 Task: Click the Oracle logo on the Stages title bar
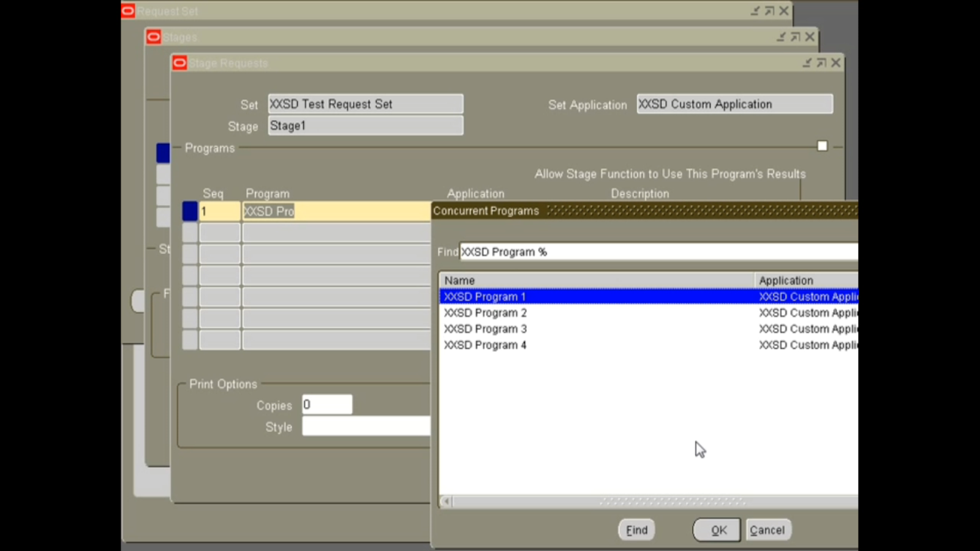coord(153,37)
